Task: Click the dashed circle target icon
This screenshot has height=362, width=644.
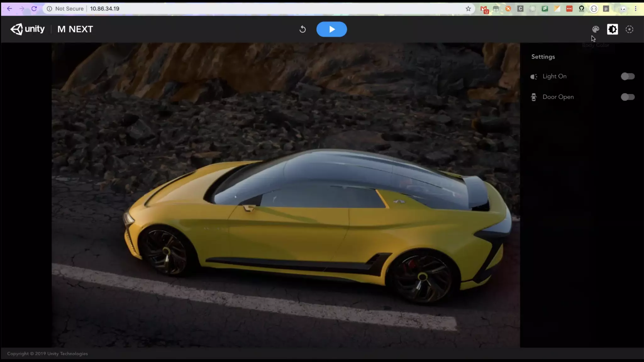Action: point(629,29)
